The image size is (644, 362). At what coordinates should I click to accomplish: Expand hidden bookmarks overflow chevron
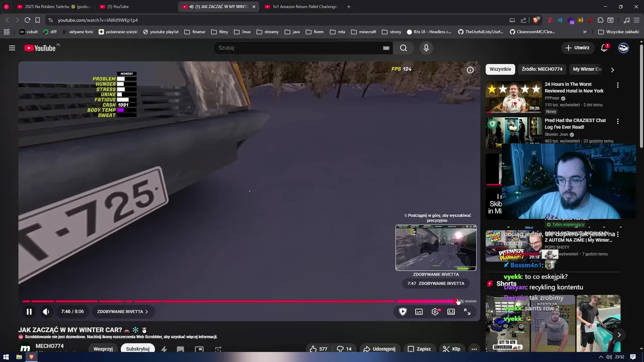pyautogui.click(x=585, y=32)
